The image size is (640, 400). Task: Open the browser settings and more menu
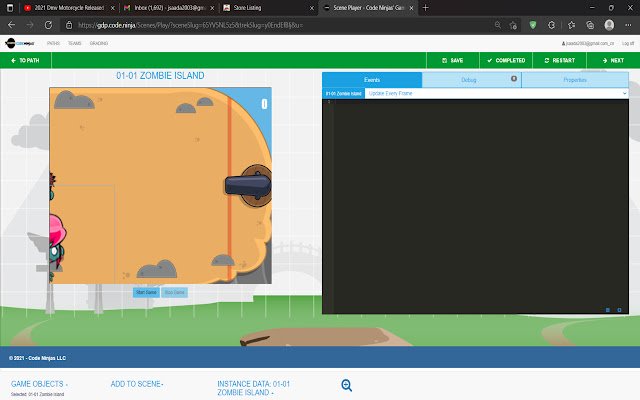628,25
